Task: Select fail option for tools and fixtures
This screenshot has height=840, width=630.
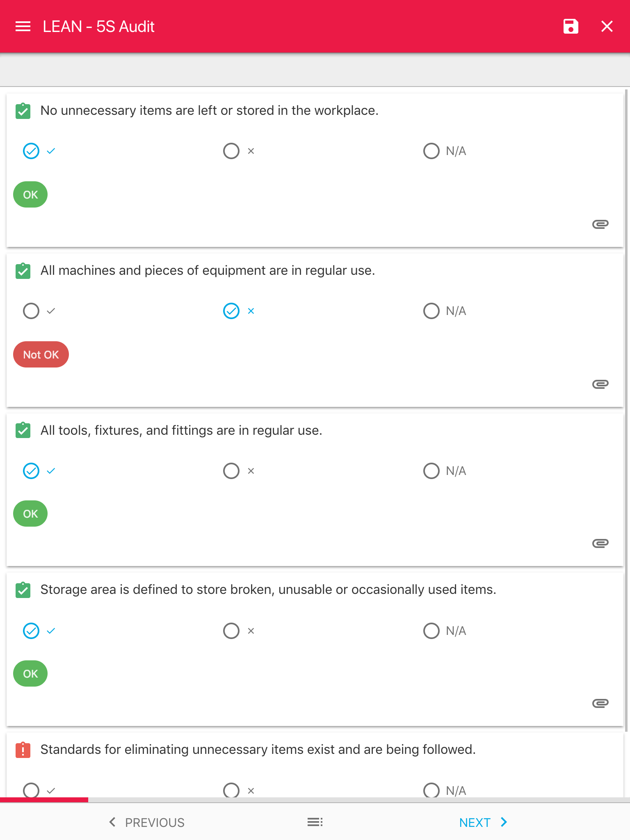Action: (x=231, y=471)
